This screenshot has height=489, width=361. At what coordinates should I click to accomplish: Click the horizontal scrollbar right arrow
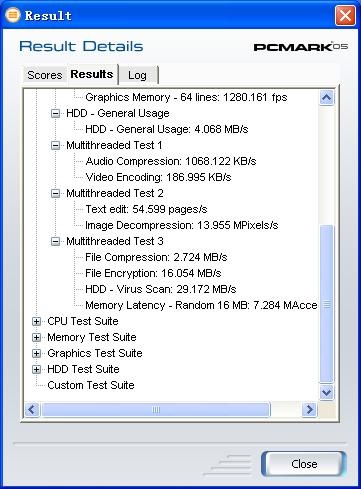pyautogui.click(x=309, y=409)
